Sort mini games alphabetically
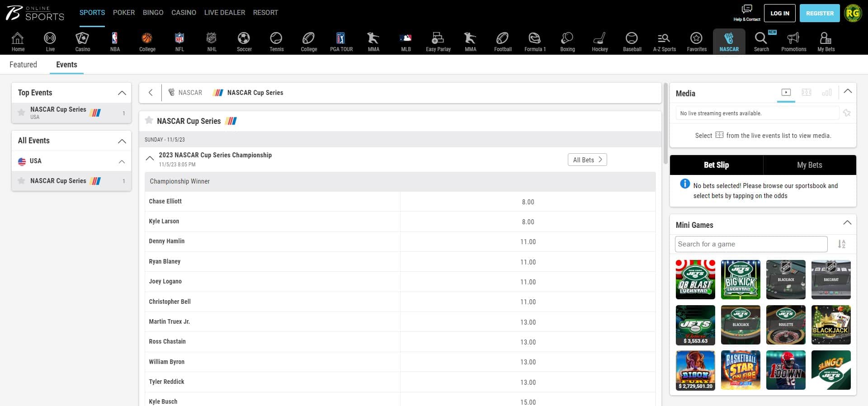Screen dimensions: 868x406 click(841, 244)
